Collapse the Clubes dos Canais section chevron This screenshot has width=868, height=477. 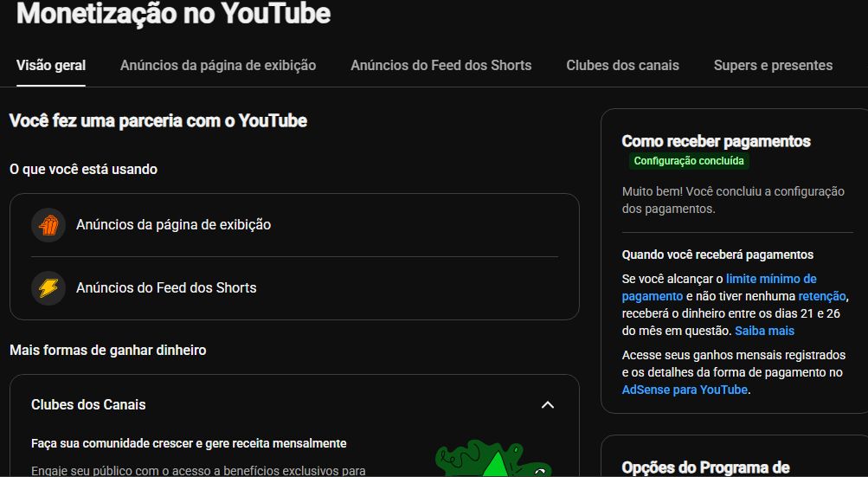(x=547, y=405)
